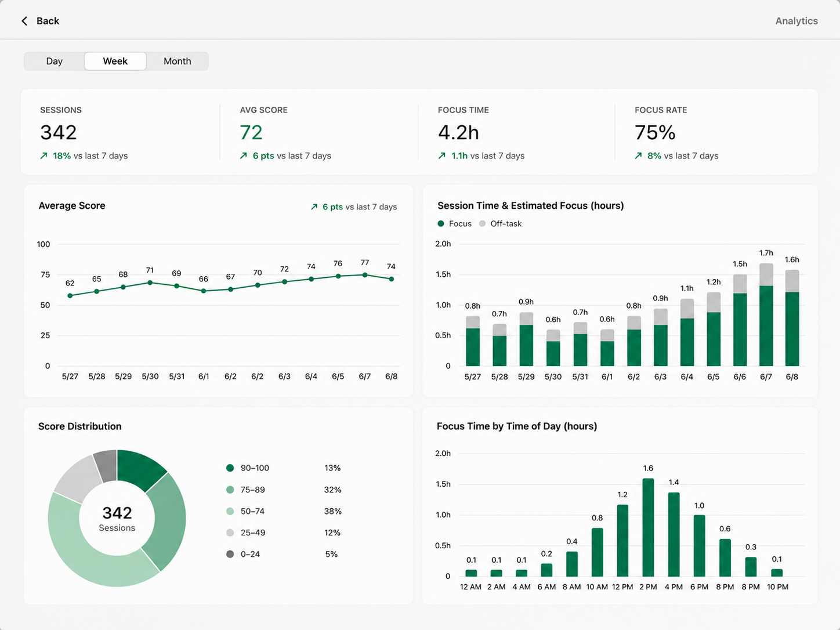The width and height of the screenshot is (840, 630).
Task: Click the 12% value in Score Distribution
Action: click(332, 533)
